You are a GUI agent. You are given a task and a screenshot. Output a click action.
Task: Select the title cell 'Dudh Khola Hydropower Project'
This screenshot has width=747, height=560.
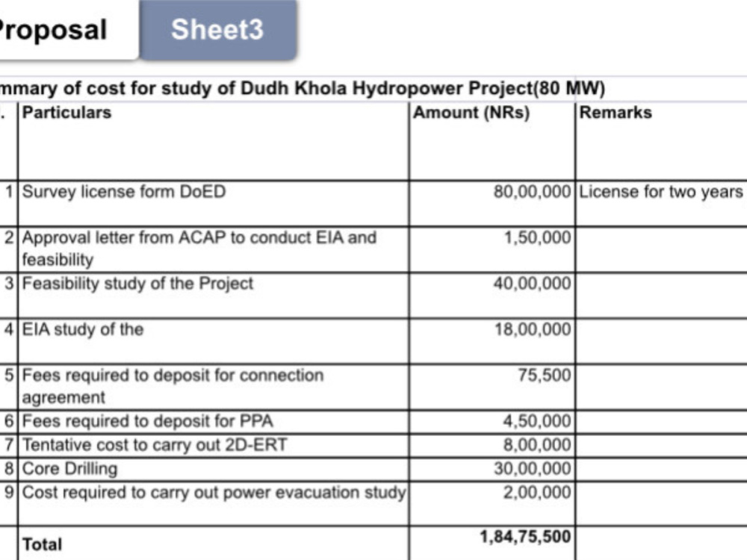click(x=287, y=89)
